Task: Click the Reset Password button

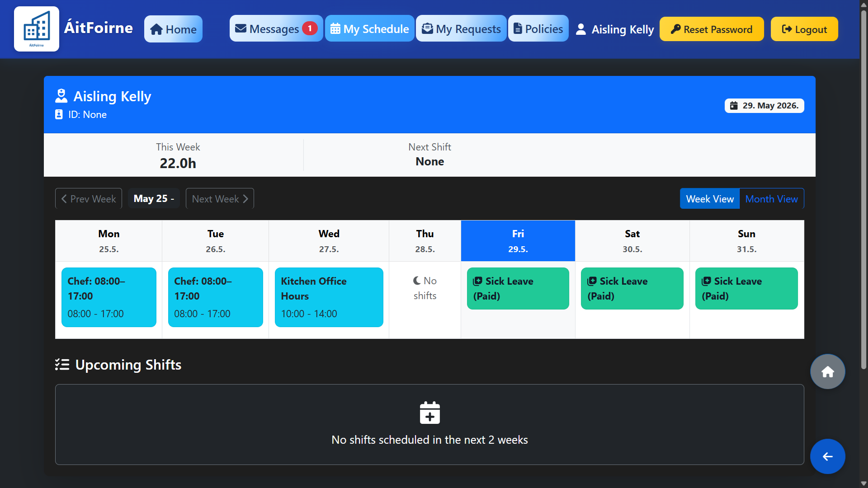Action: [x=712, y=29]
